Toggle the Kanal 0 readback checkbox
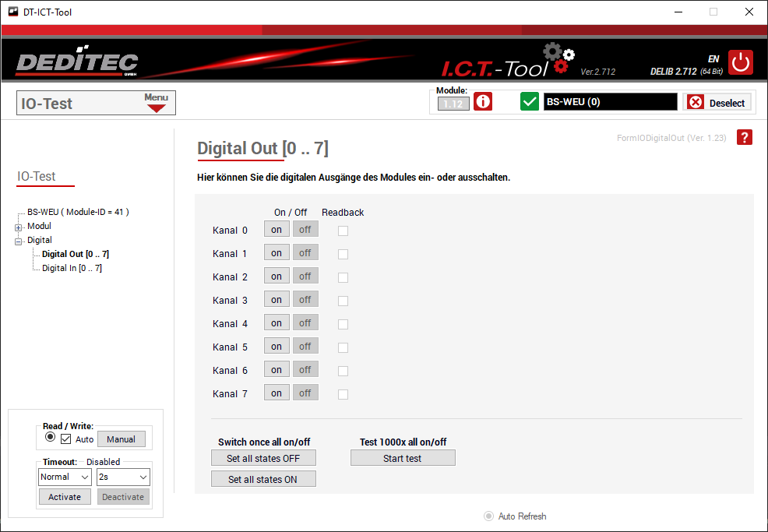The height and width of the screenshot is (532, 768). click(x=343, y=231)
